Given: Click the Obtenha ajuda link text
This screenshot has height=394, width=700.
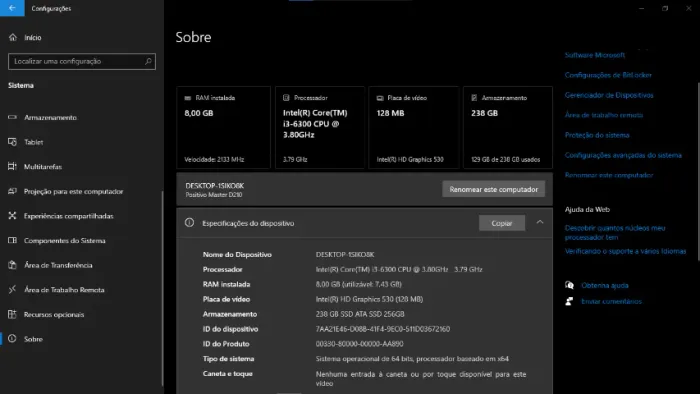Looking at the screenshot, I should coord(604,285).
